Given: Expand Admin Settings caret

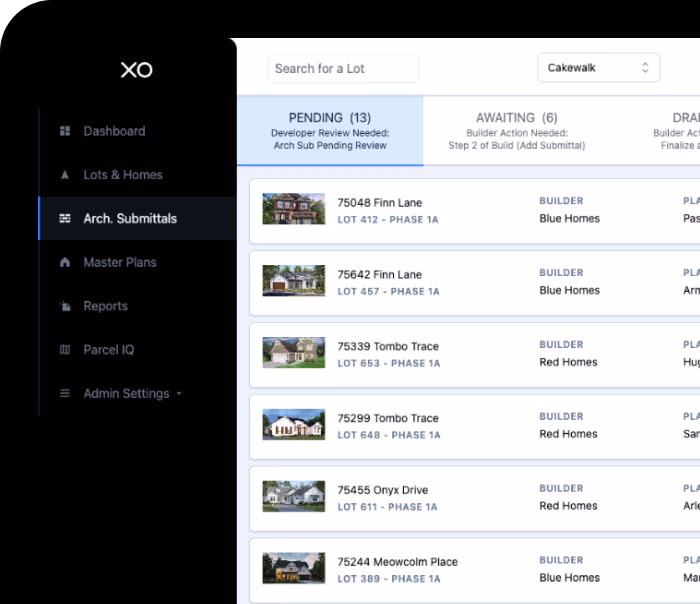Looking at the screenshot, I should point(179,394).
